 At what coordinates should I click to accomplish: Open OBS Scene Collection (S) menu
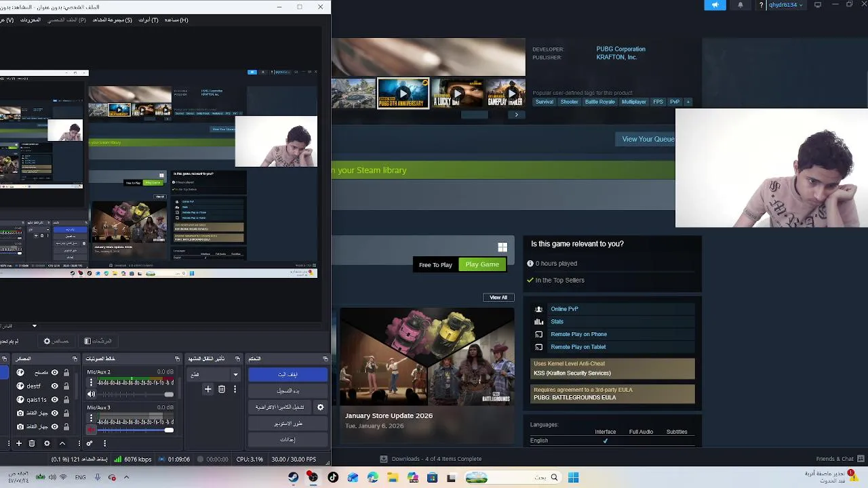(x=112, y=20)
